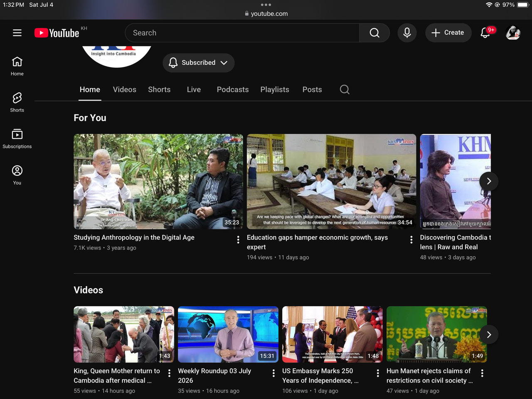This screenshot has height=399, width=532.
Task: Show next For You videos
Action: click(x=489, y=181)
